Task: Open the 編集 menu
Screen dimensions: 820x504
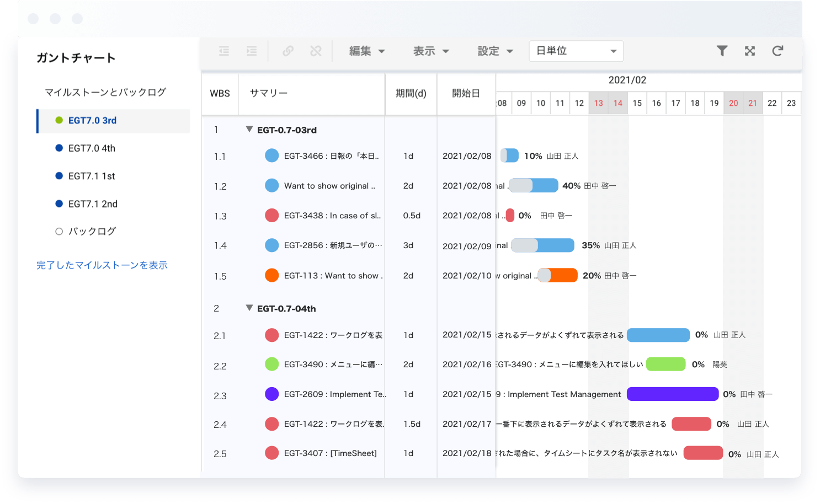Action: 367,51
